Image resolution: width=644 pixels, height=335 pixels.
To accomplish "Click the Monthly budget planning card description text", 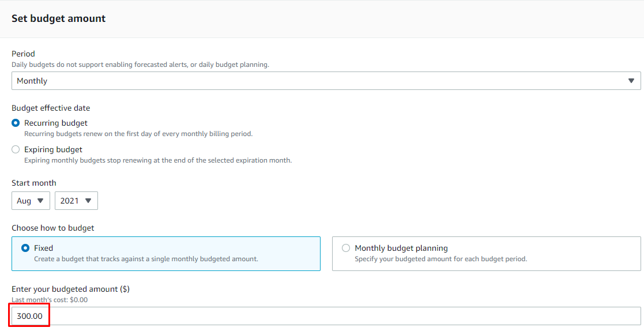I will point(440,259).
